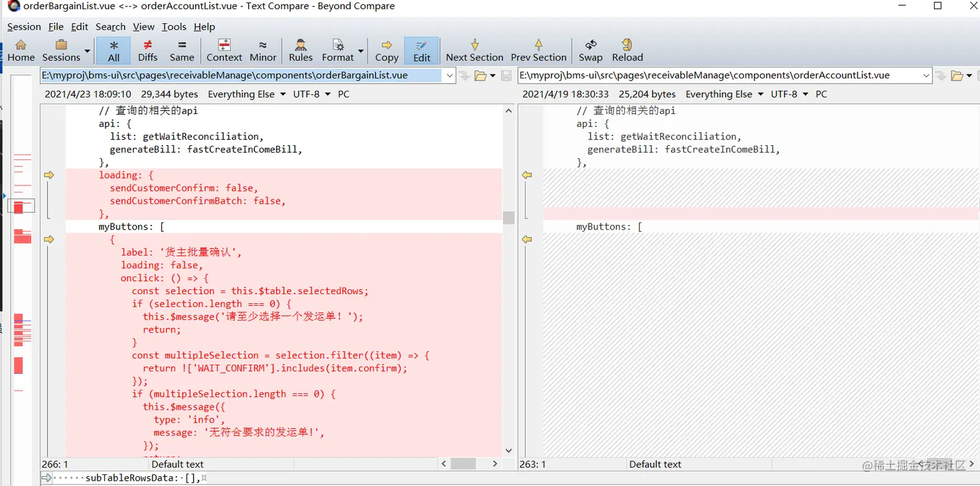Toggle the Same display filter

coord(181,51)
